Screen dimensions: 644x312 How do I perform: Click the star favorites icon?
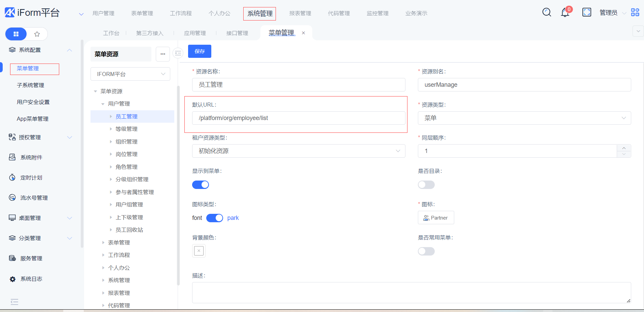(x=37, y=34)
